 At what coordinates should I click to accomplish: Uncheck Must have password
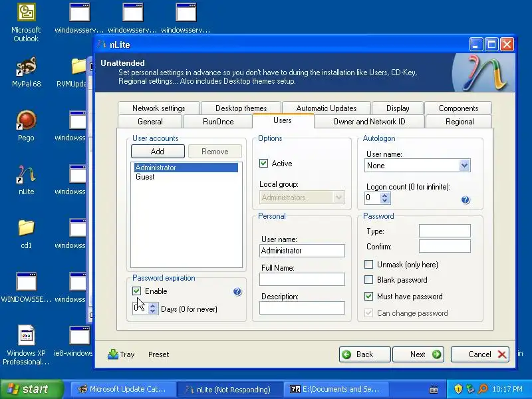point(368,296)
